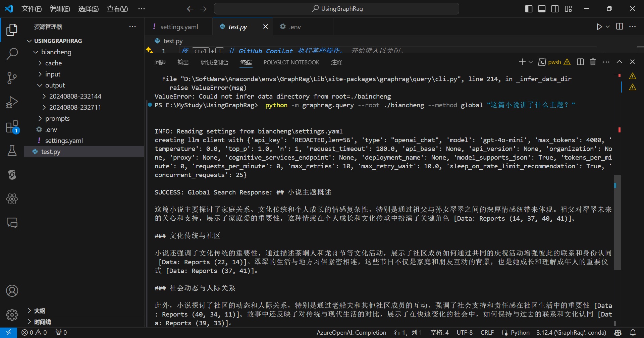Open the 文件(F) menu
This screenshot has height=338, width=644.
(x=32, y=9)
